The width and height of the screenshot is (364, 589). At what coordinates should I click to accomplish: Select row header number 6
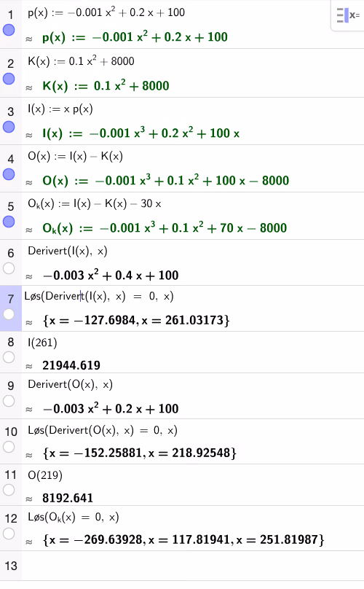coord(10,253)
